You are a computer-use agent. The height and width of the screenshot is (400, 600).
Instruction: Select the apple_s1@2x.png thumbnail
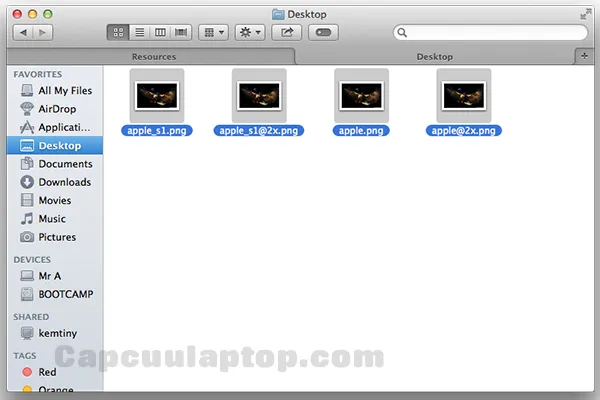pyautogui.click(x=259, y=96)
